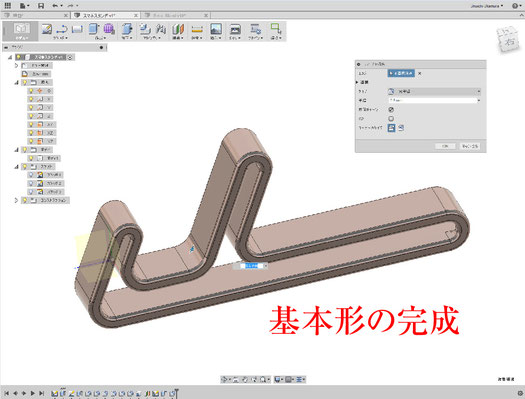Switch to the first document tab
The height and width of the screenshot is (399, 525).
tap(36, 15)
